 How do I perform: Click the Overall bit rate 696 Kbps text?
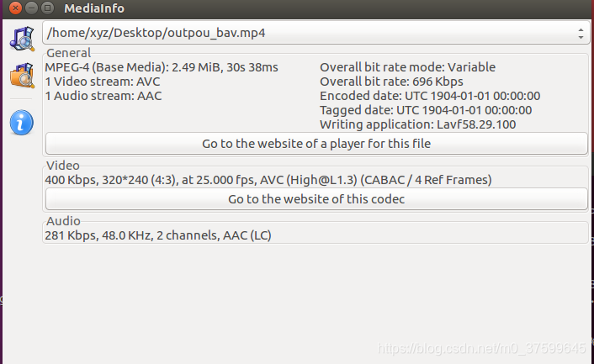tap(391, 82)
